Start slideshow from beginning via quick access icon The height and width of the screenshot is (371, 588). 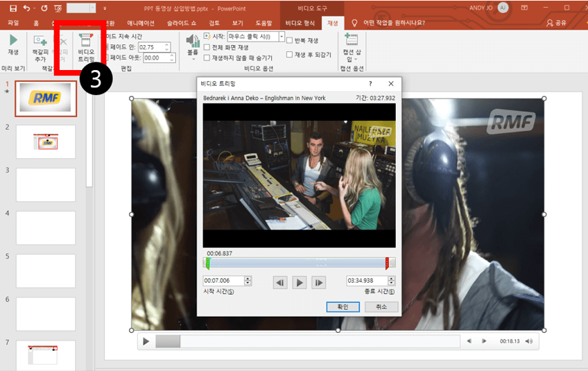click(x=58, y=8)
